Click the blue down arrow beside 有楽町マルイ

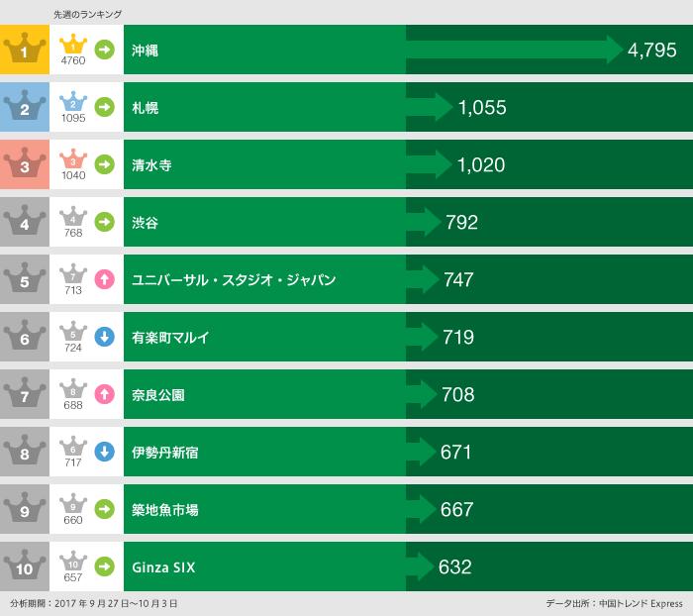click(104, 337)
